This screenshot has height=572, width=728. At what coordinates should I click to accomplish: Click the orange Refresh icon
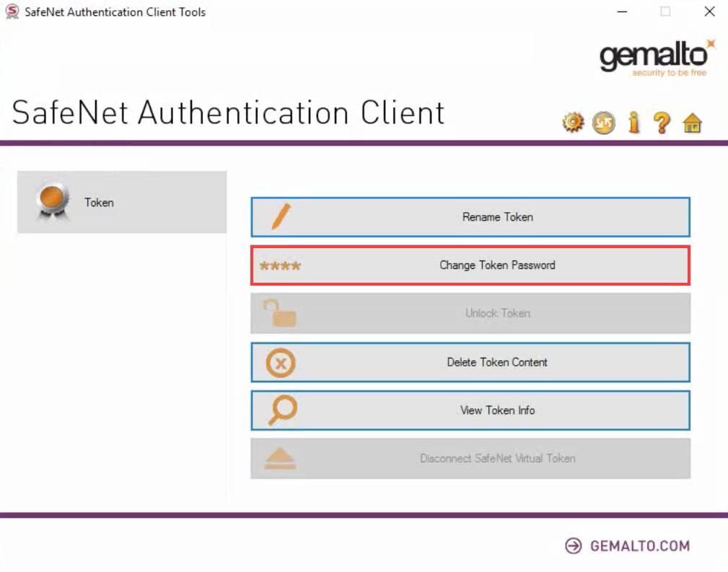coord(604,123)
